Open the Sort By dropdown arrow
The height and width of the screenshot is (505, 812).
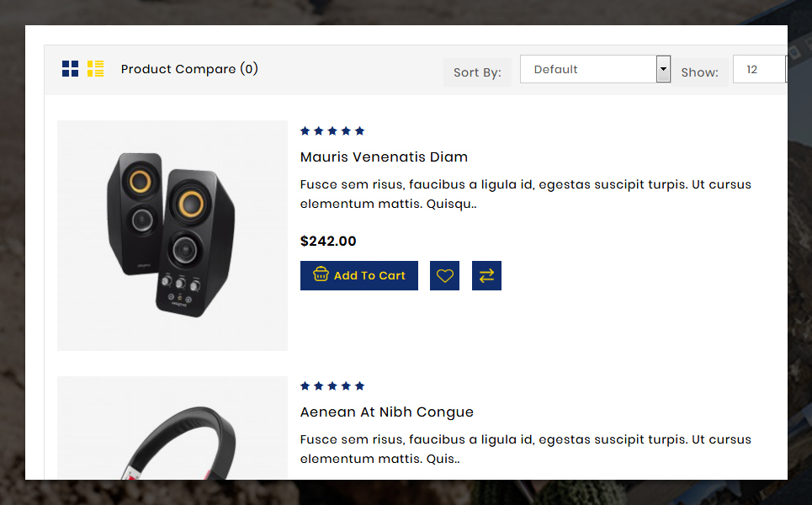(663, 69)
